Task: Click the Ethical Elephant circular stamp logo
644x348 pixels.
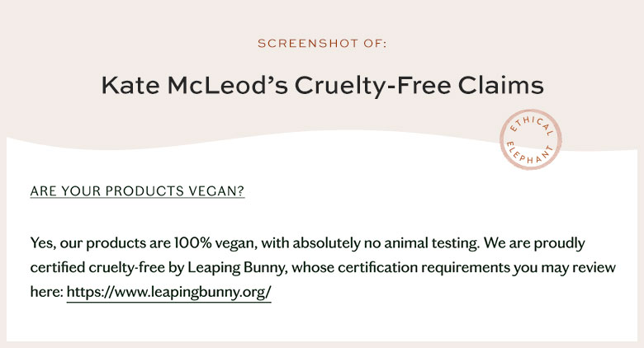Action: (530, 138)
